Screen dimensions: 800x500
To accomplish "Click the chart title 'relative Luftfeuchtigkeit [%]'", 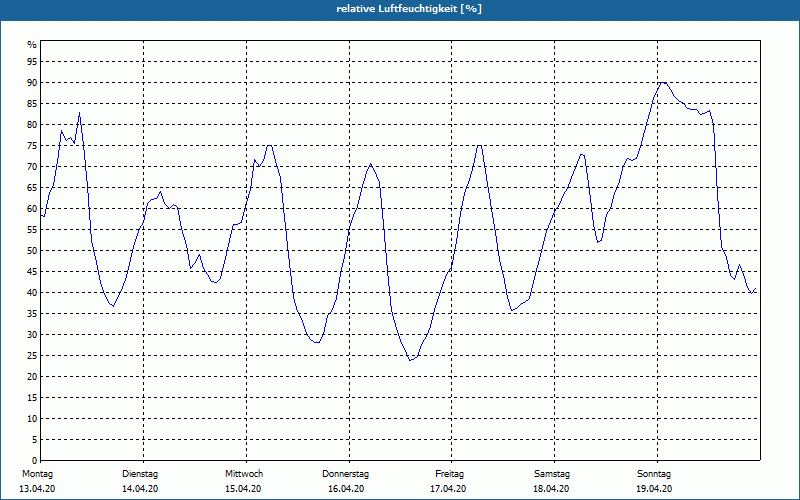I will [409, 9].
